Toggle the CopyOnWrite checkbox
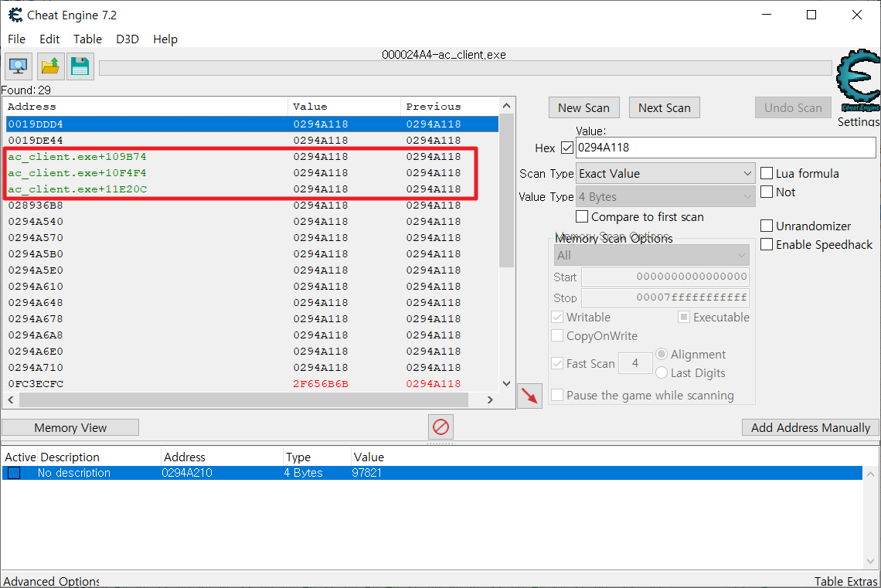The image size is (881, 588). click(557, 335)
